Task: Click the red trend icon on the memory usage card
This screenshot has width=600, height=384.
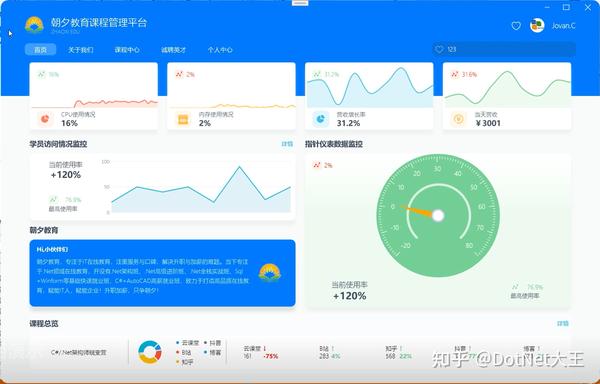Action: [x=179, y=74]
